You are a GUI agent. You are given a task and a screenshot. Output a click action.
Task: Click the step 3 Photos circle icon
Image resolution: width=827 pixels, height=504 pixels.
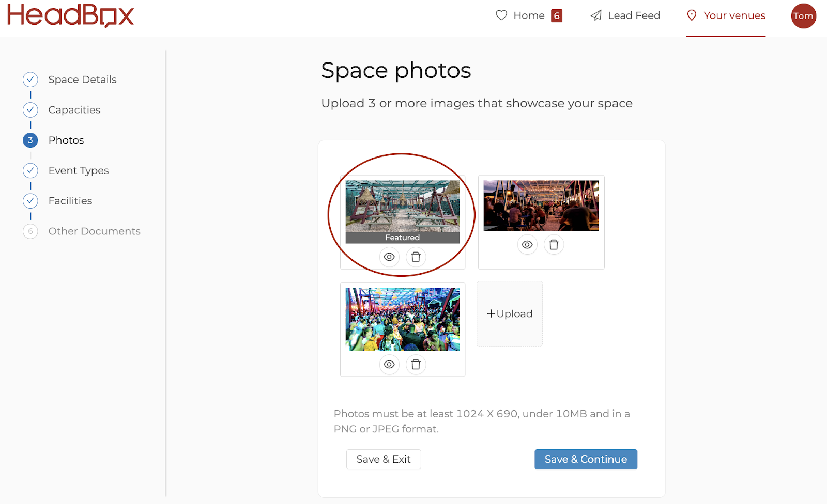point(30,140)
